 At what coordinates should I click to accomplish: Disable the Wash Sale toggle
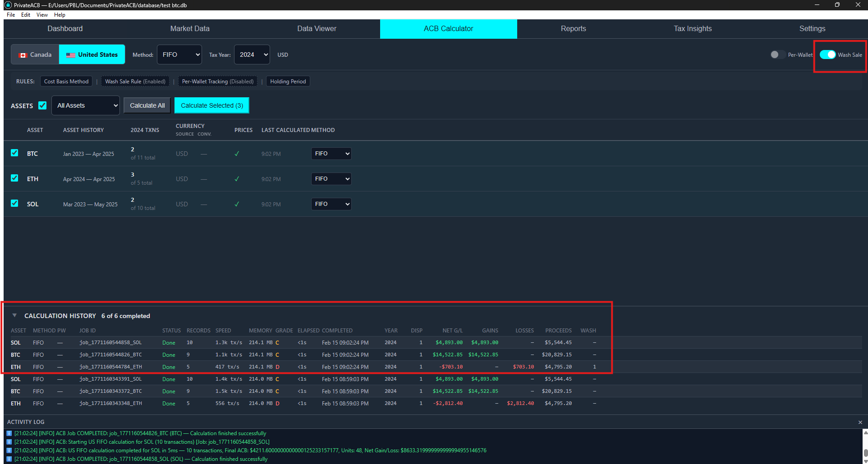827,55
